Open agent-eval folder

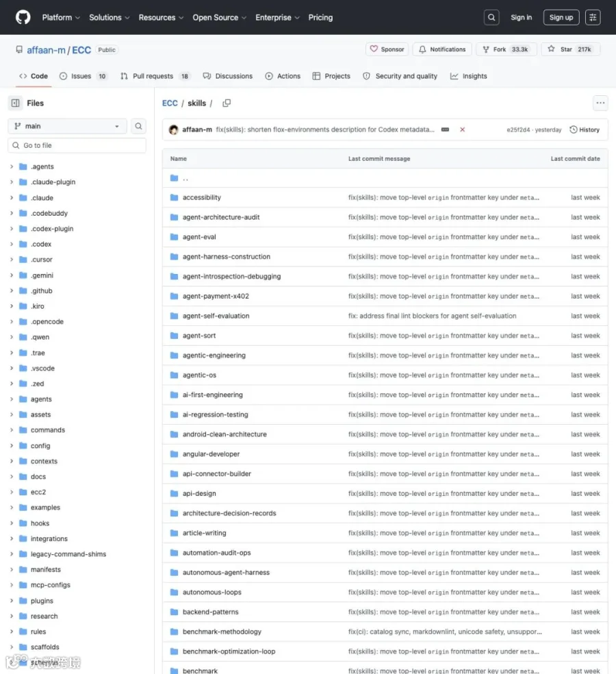(199, 237)
